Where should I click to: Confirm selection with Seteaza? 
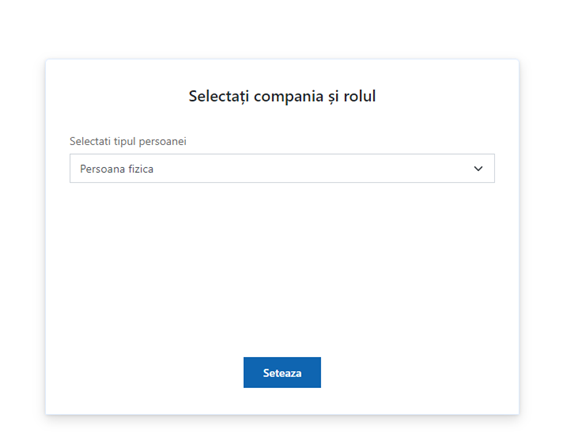[282, 373]
